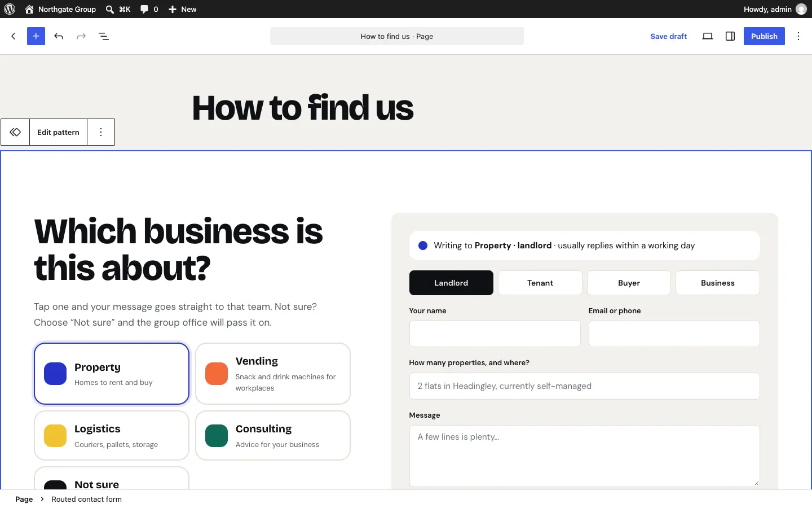Open the Document Overview list view
812x508 pixels.
coord(104,36)
